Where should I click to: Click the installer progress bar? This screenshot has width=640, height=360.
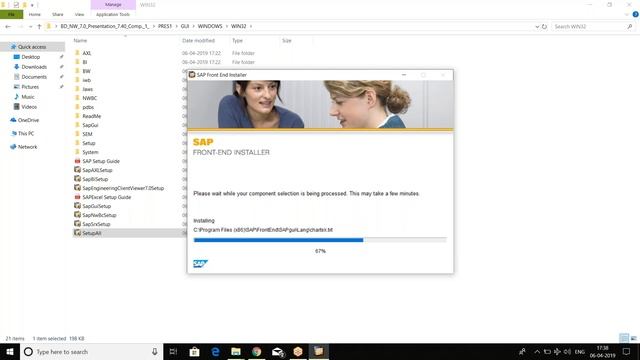[x=320, y=240]
